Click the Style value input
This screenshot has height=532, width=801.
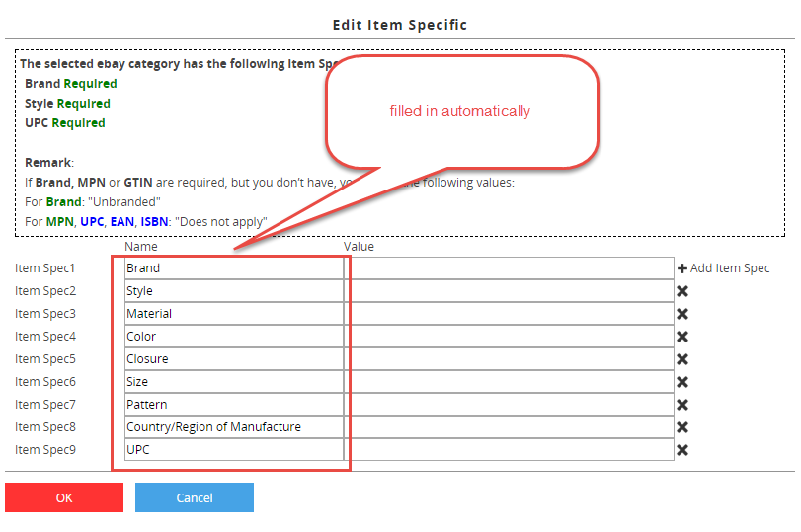coord(509,291)
